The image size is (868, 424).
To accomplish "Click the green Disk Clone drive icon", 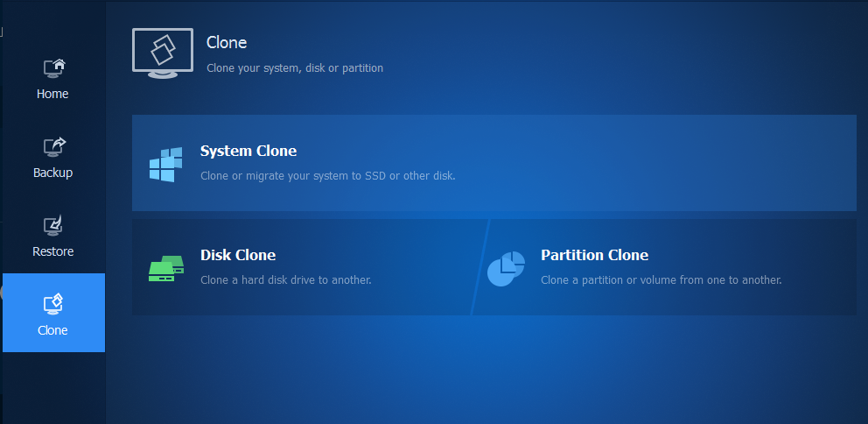I will point(165,268).
